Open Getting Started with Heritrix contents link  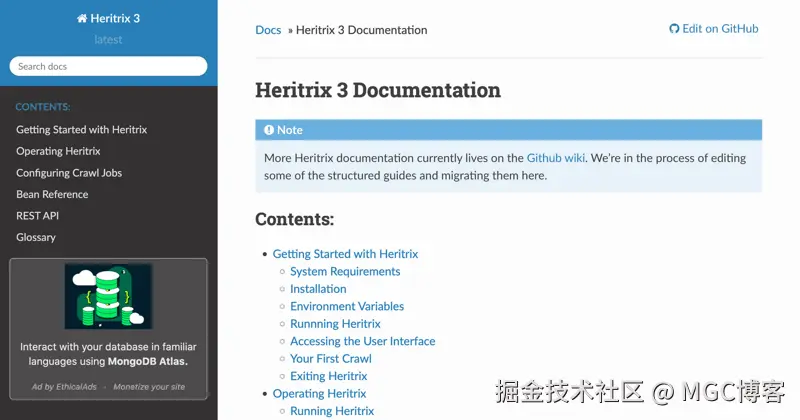pos(345,254)
